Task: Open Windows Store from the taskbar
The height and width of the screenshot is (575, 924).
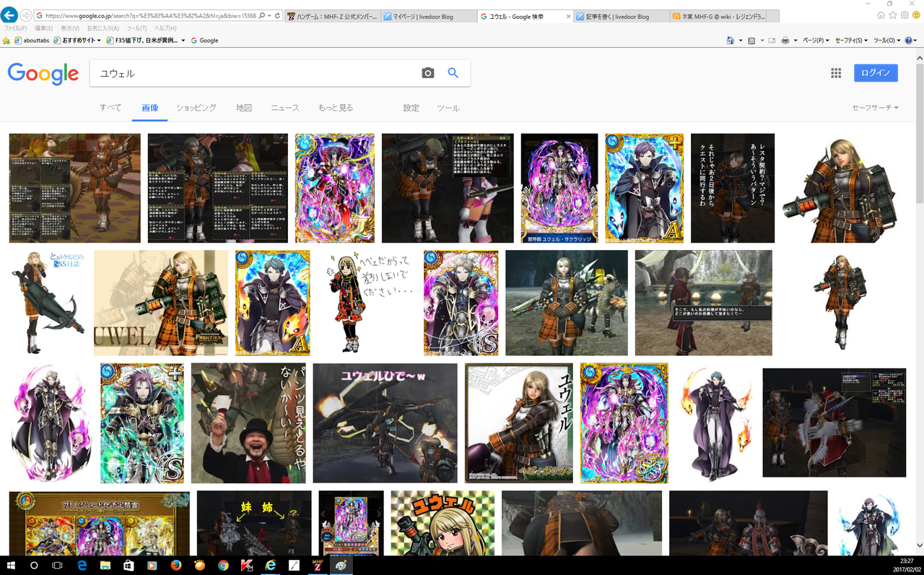Action: pos(128,565)
